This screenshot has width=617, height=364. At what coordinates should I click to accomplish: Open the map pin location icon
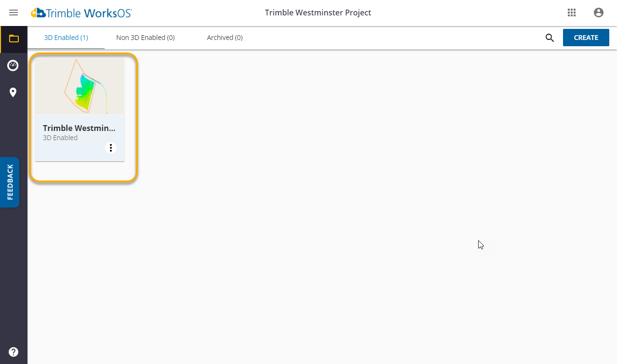13,92
